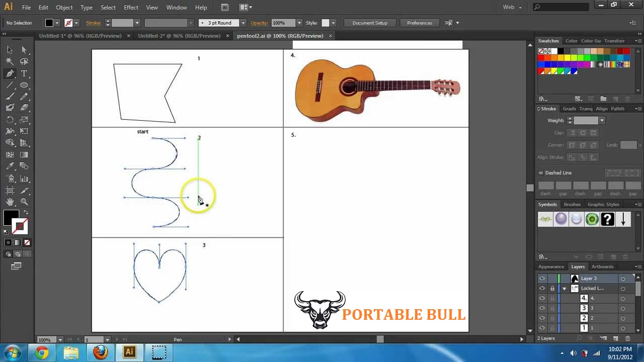644x362 pixels.
Task: Toggle visibility of layer 1
Action: coord(542,328)
